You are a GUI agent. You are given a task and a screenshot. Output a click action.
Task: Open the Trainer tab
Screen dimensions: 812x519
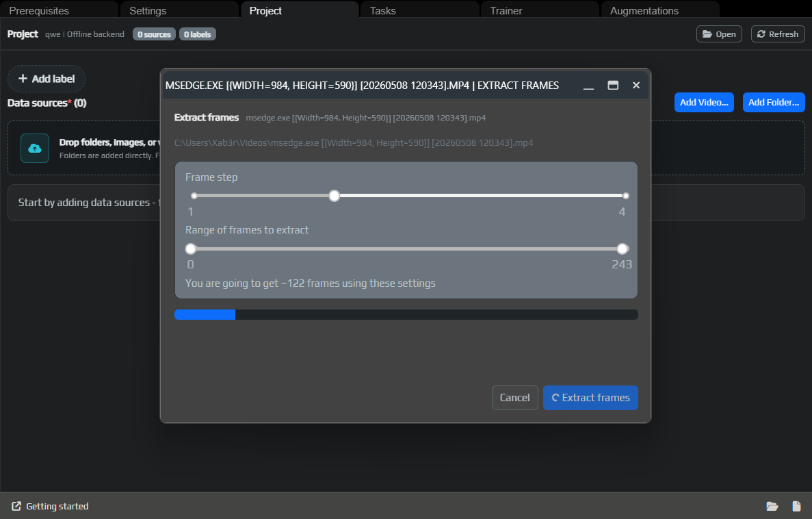click(540, 10)
